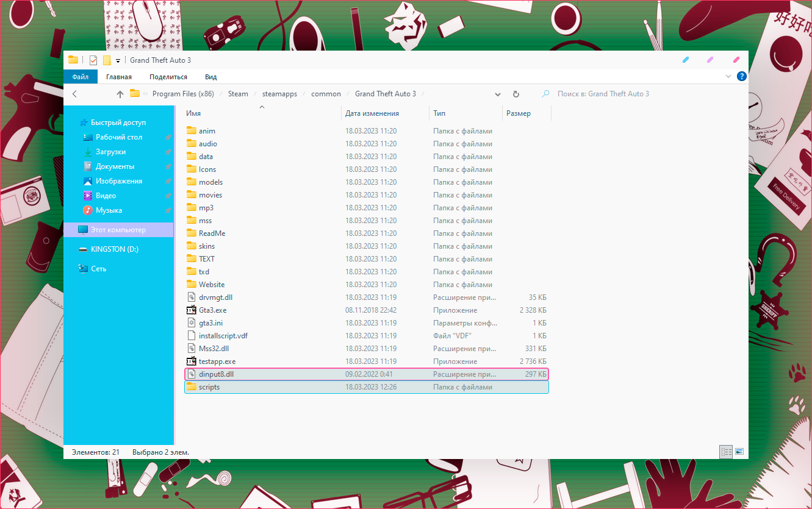Select the drvmgt.dll file icon
The image size is (812, 509).
tap(192, 297)
